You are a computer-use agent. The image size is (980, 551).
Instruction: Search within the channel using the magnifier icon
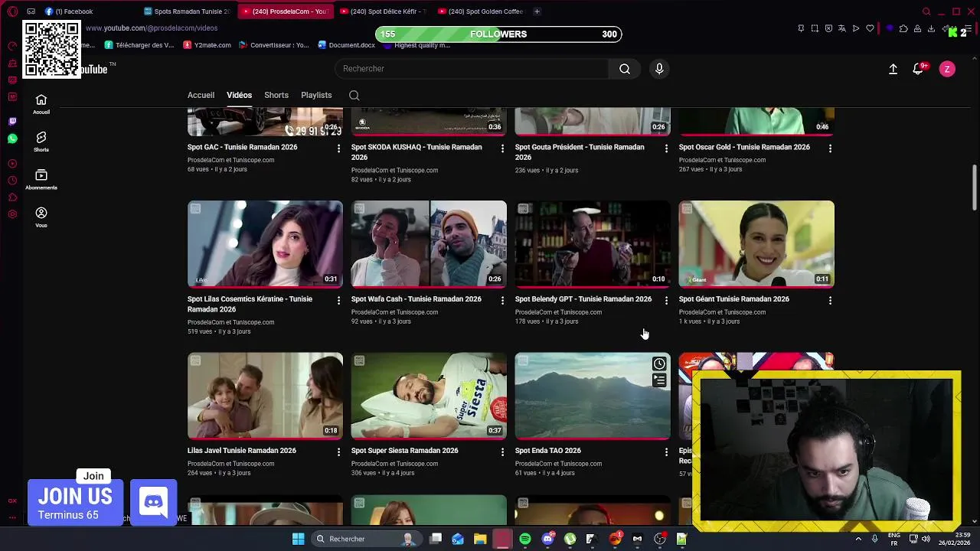click(354, 96)
